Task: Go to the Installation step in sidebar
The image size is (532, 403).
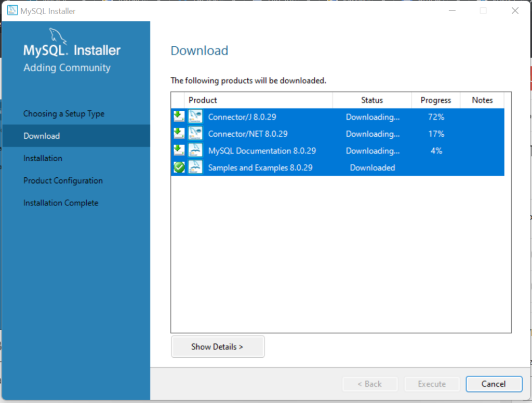Action: 43,158
